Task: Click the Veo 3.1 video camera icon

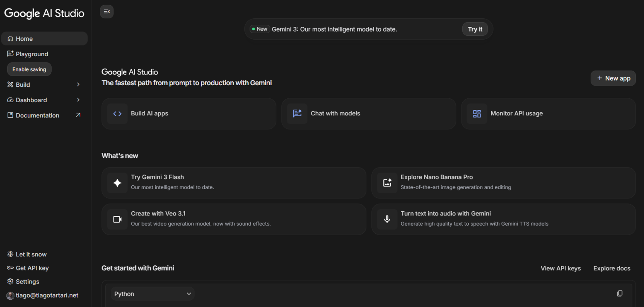Action: coord(117,219)
